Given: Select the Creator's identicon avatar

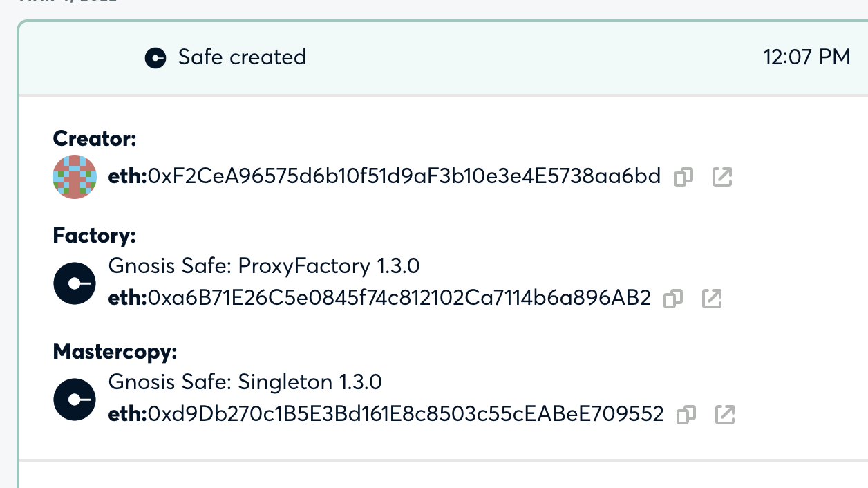Looking at the screenshot, I should [x=75, y=177].
